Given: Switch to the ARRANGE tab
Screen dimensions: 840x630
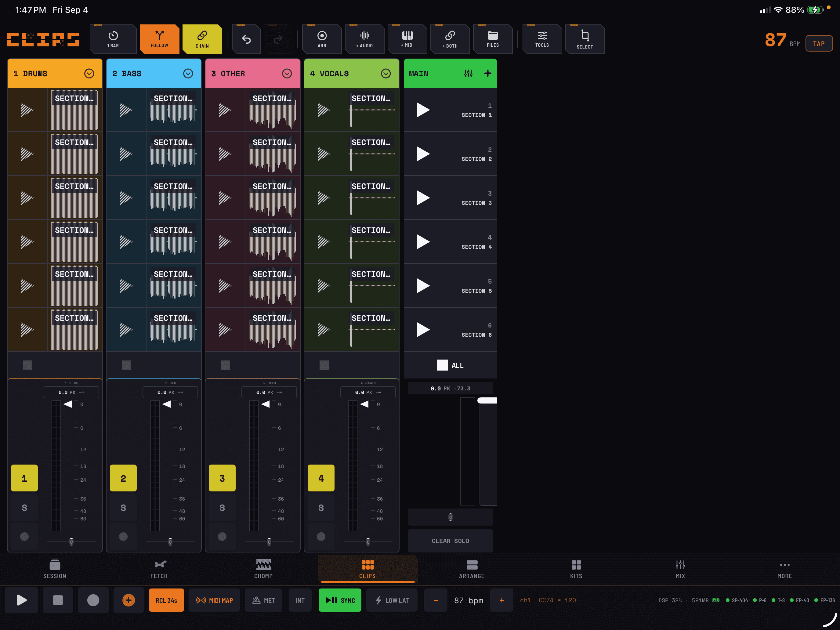Looking at the screenshot, I should [x=472, y=569].
